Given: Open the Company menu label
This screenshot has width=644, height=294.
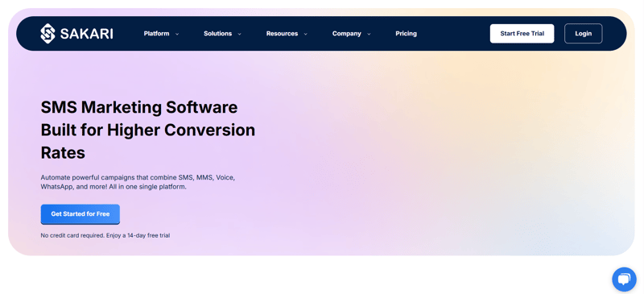Looking at the screenshot, I should [x=347, y=34].
